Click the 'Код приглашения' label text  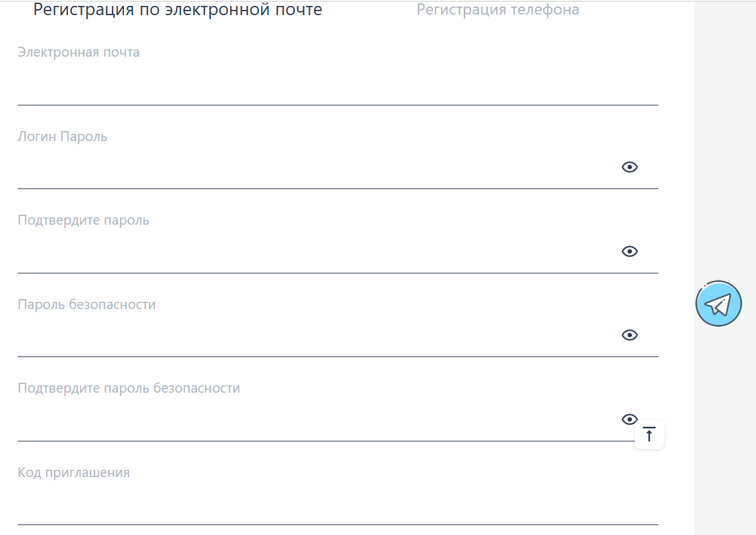click(74, 472)
